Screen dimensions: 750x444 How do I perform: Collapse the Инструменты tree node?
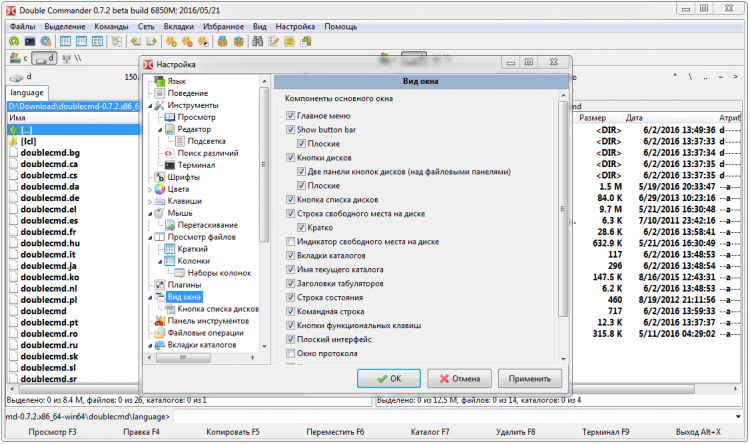click(x=150, y=106)
